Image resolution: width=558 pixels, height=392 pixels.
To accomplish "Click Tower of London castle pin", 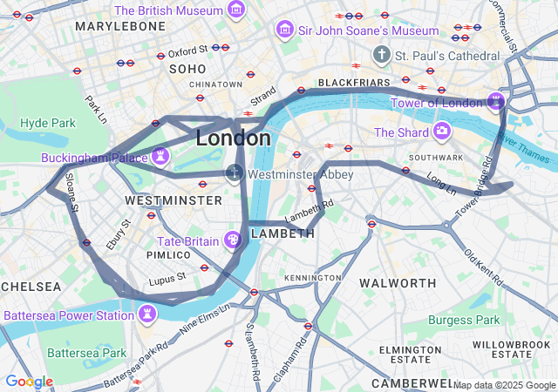I will 496,102.
